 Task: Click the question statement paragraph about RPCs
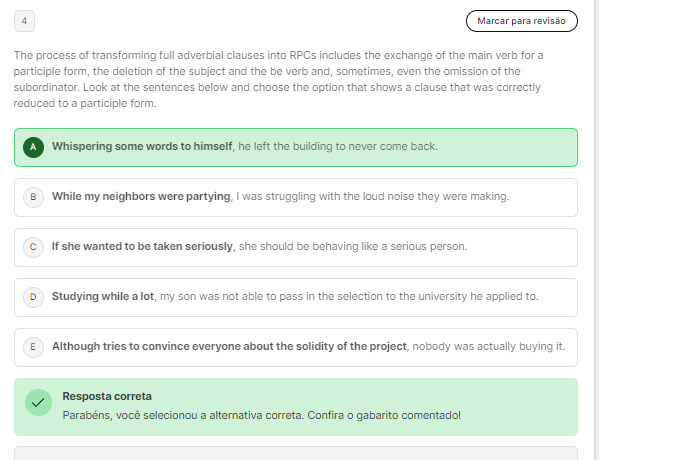click(x=280, y=79)
